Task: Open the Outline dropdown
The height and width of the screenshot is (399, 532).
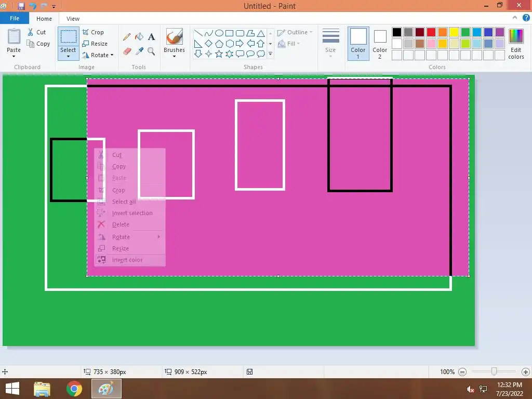Action: pos(295,32)
